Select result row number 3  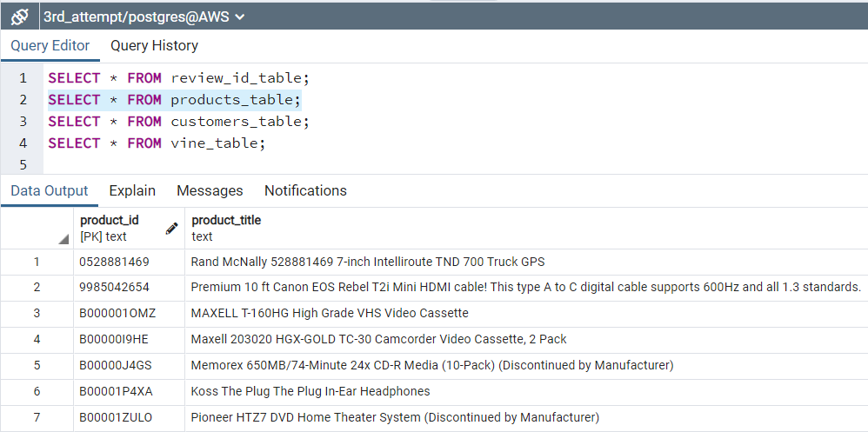37,314
